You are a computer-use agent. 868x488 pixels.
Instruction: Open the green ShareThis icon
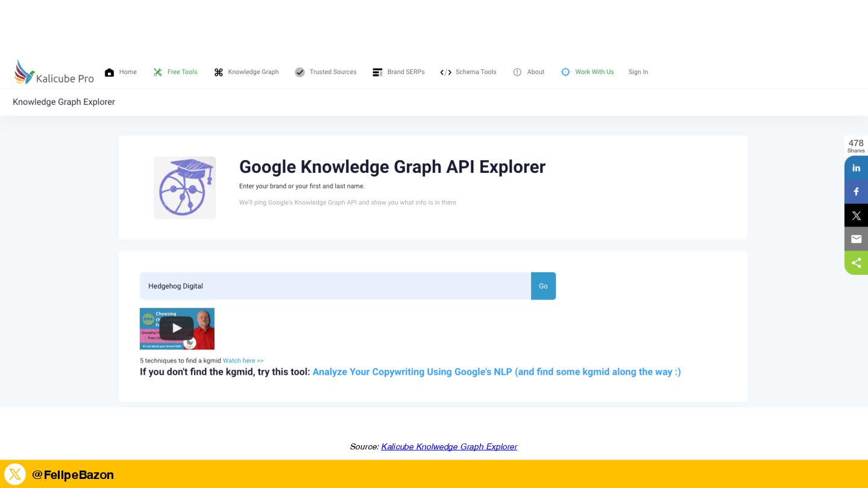coord(856,263)
